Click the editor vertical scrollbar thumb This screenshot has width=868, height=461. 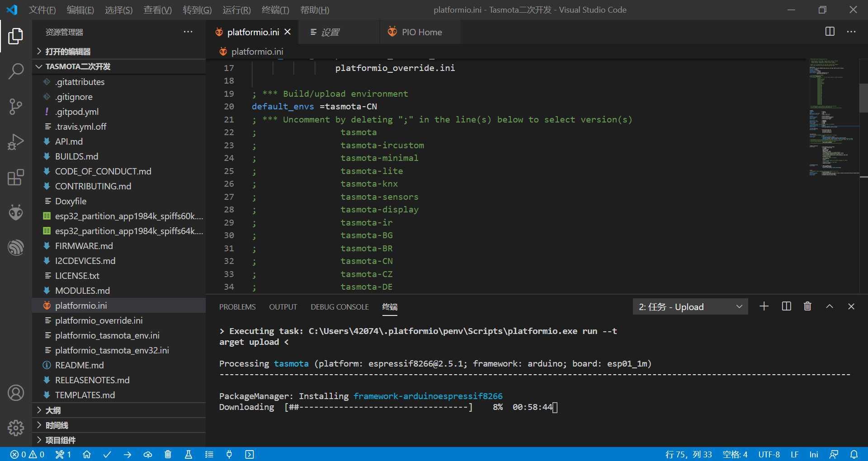tap(863, 98)
